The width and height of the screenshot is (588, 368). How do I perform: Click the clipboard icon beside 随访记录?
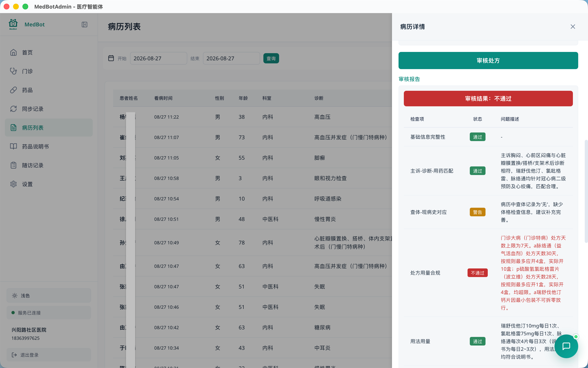pos(13,165)
